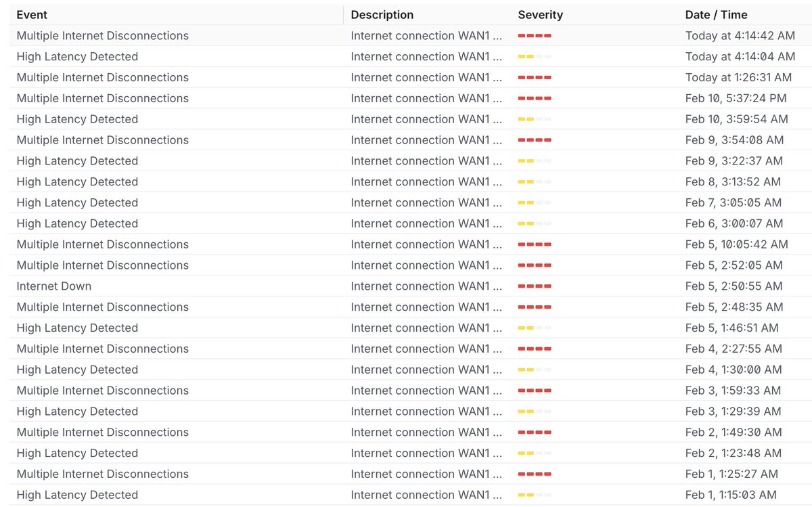Sort by the Date / Time column header
The height and width of the screenshot is (507, 812).
point(717,15)
